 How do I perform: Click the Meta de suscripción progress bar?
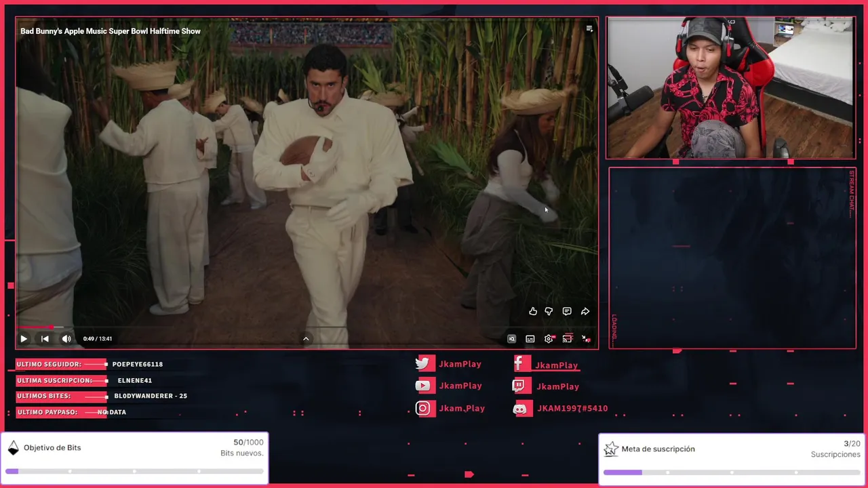(732, 472)
